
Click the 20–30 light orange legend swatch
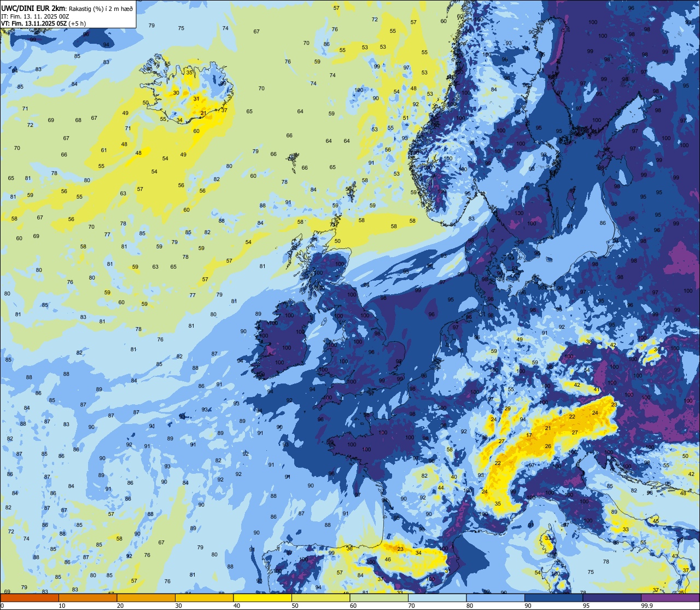(146, 597)
